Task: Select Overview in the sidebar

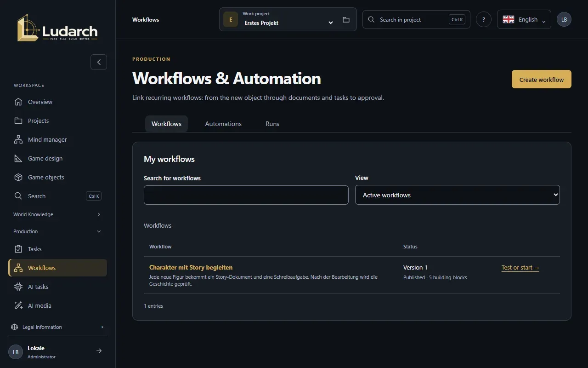Action: coord(57,102)
